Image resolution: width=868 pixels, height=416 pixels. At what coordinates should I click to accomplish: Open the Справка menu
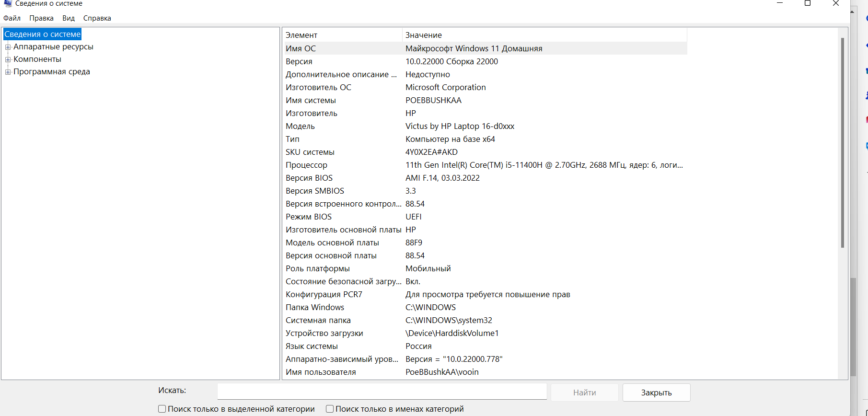pyautogui.click(x=97, y=18)
